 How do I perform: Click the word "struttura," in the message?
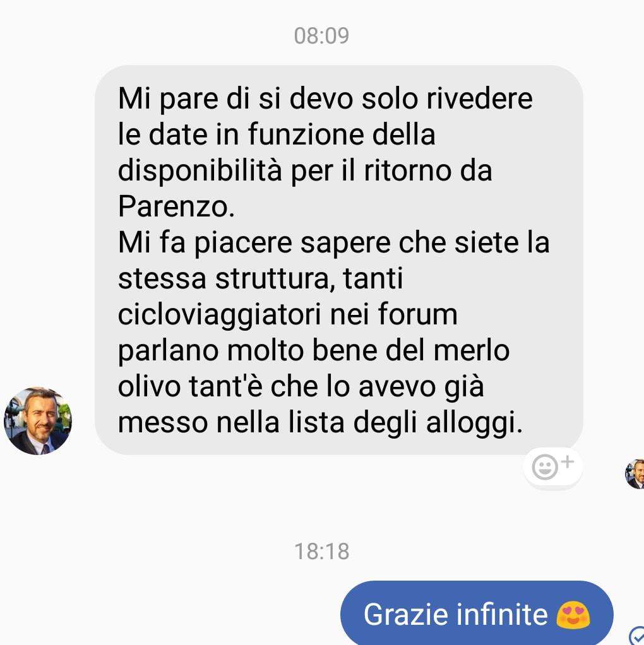tap(275, 278)
